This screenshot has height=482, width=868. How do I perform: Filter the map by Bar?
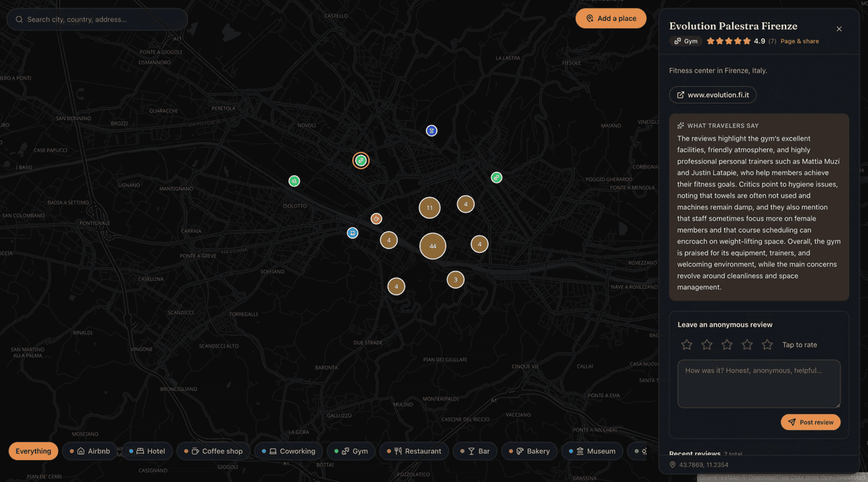(x=475, y=451)
